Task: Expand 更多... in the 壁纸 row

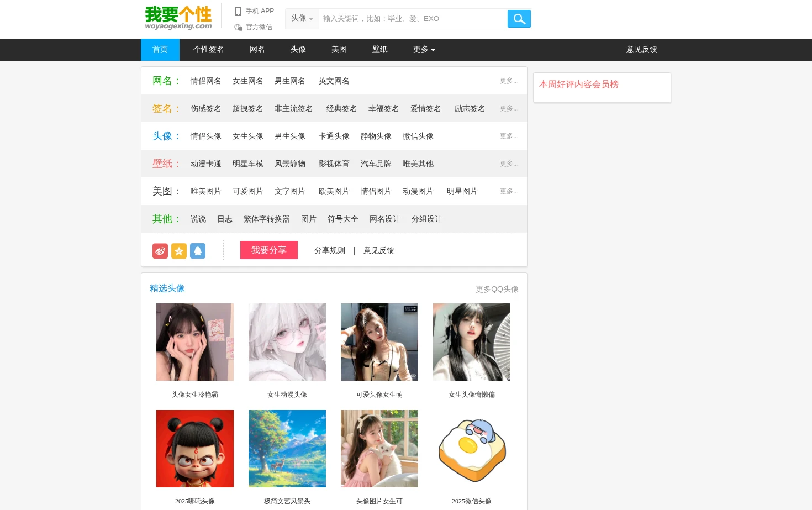Action: [509, 164]
